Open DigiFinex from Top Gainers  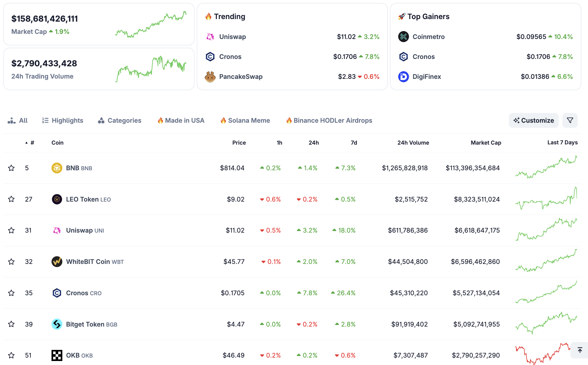point(427,77)
